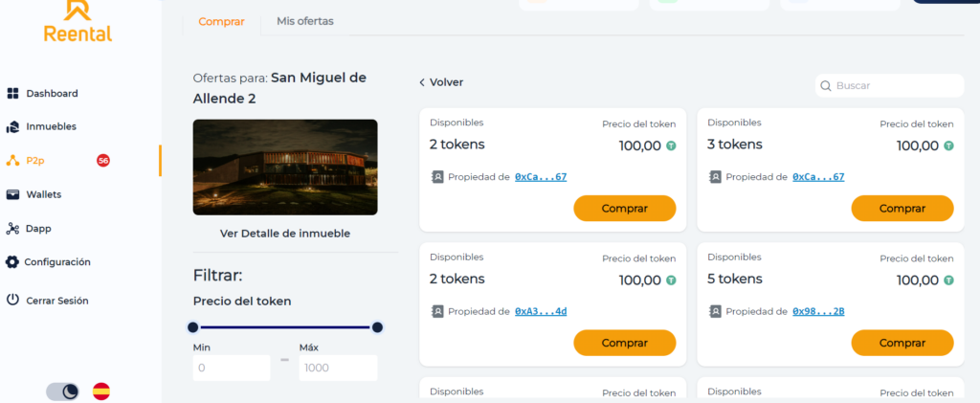Click the Reental logo icon

click(78, 10)
